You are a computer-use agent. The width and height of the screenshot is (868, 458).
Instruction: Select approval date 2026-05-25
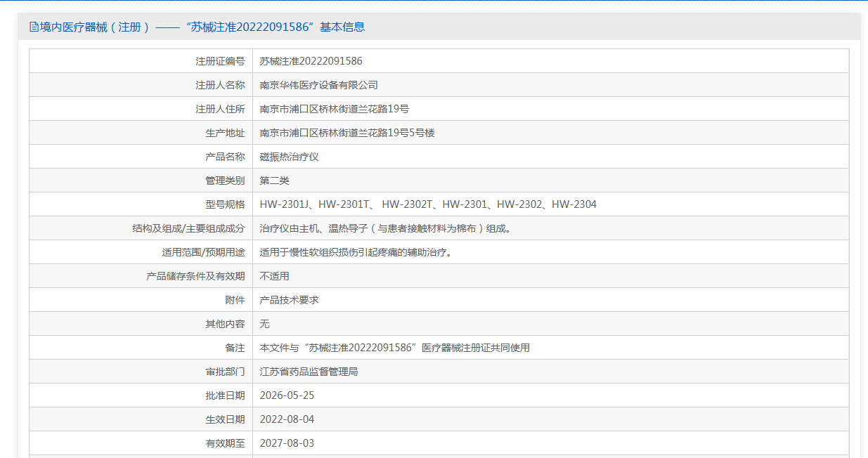(287, 395)
